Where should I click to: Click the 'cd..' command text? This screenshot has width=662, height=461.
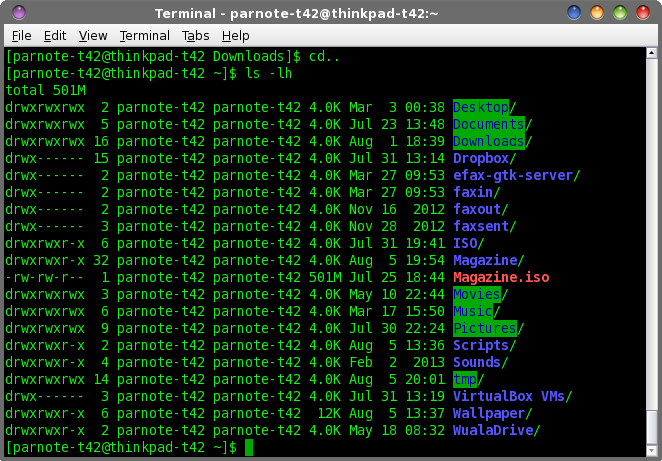pos(324,57)
